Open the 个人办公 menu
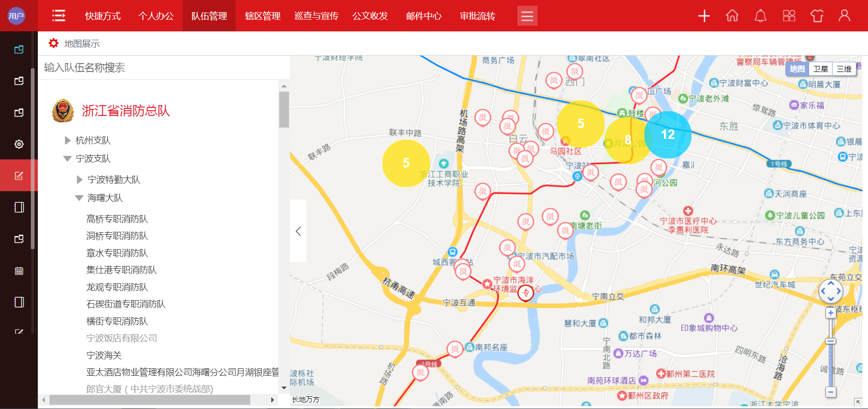 [156, 16]
